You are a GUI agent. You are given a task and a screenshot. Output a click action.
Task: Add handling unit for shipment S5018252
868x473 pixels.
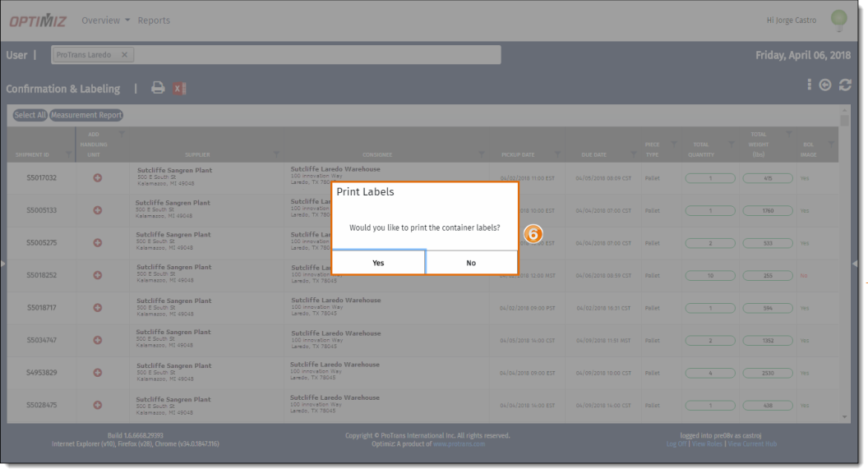click(98, 275)
